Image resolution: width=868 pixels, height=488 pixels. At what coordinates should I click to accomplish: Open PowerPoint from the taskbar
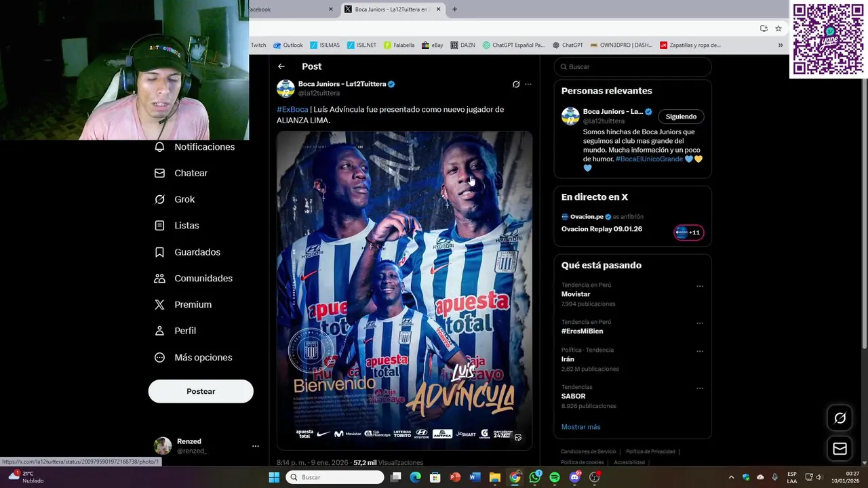pyautogui.click(x=455, y=477)
